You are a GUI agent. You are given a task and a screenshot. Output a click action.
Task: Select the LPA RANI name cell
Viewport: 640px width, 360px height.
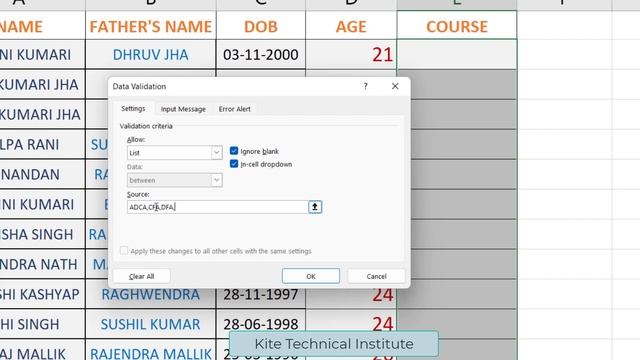click(x=42, y=144)
